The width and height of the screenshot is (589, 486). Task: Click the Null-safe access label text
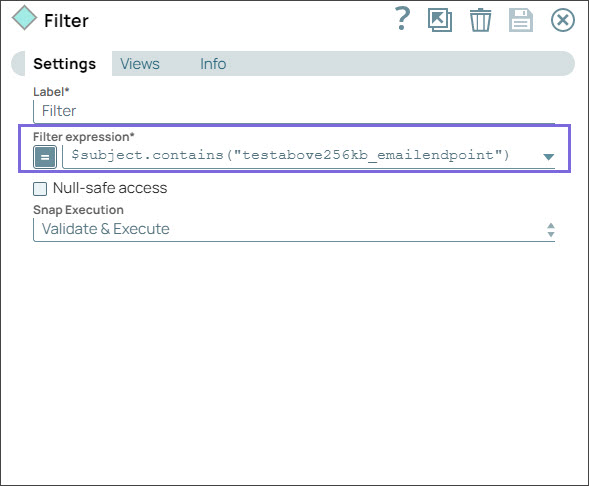point(110,188)
